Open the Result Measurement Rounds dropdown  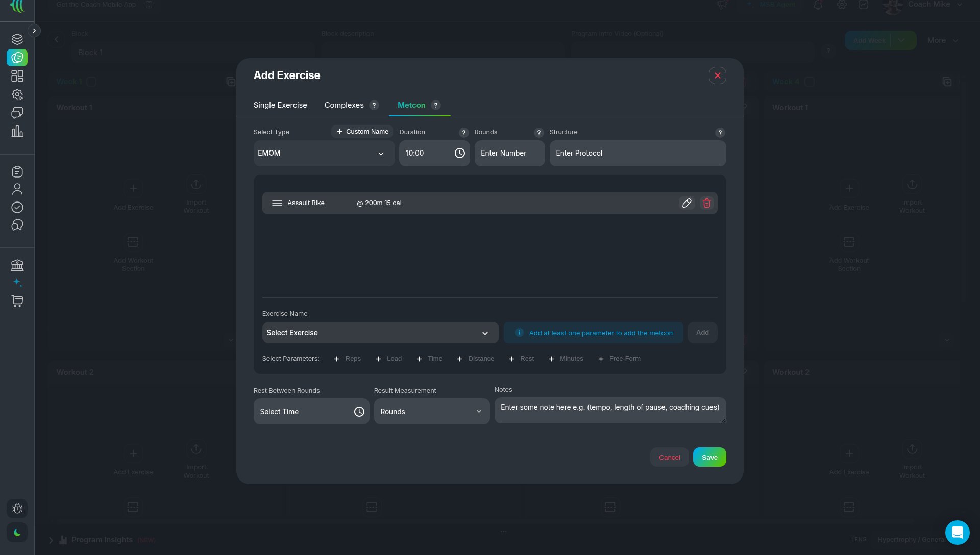432,412
